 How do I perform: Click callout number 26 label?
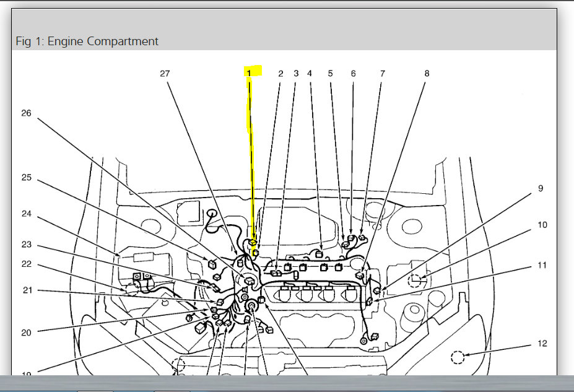pyautogui.click(x=27, y=113)
